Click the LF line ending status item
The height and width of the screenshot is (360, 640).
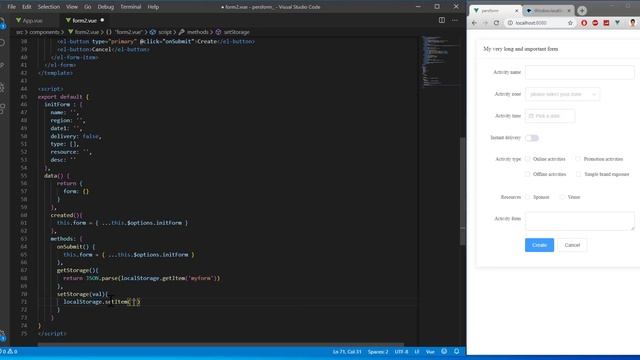tap(417, 351)
